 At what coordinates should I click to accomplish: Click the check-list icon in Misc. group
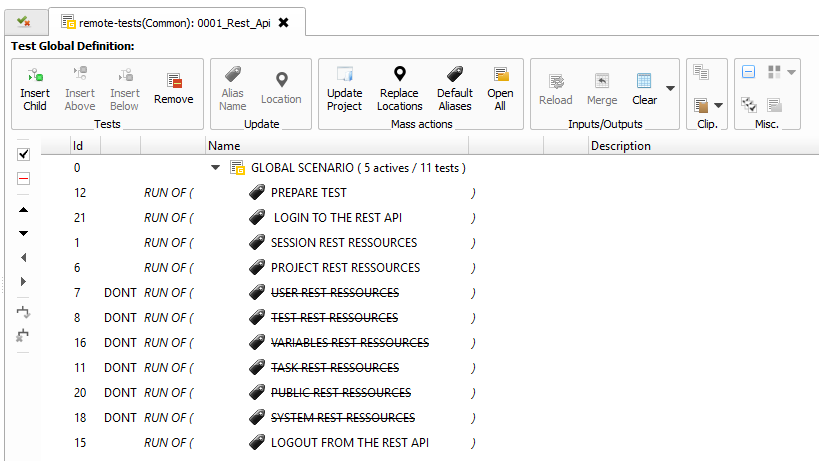pyautogui.click(x=749, y=105)
